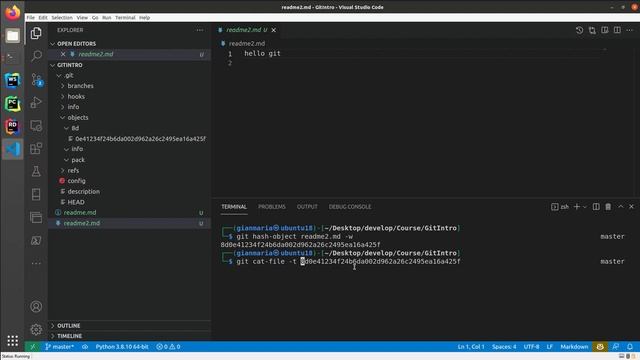Open the Extensions view
The image size is (640, 360).
tap(36, 148)
